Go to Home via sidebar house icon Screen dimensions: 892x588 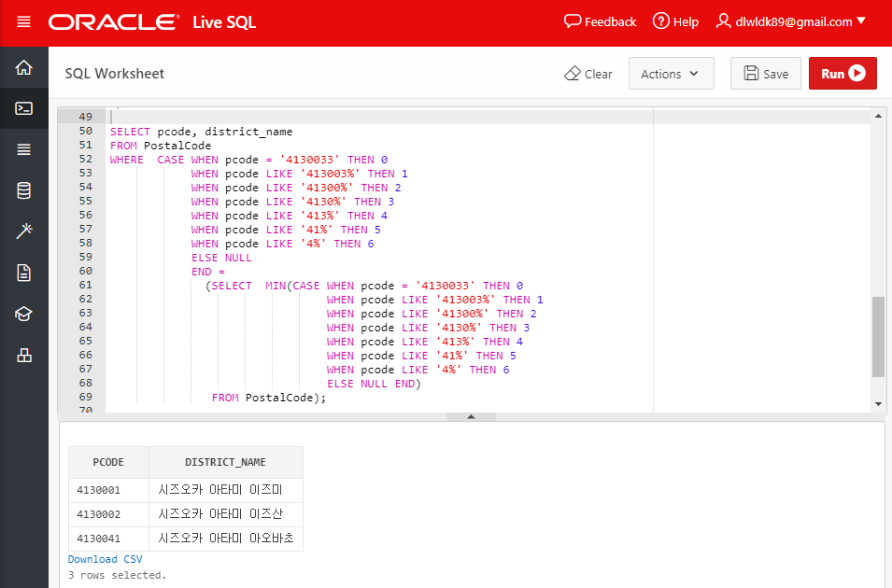pos(24,67)
